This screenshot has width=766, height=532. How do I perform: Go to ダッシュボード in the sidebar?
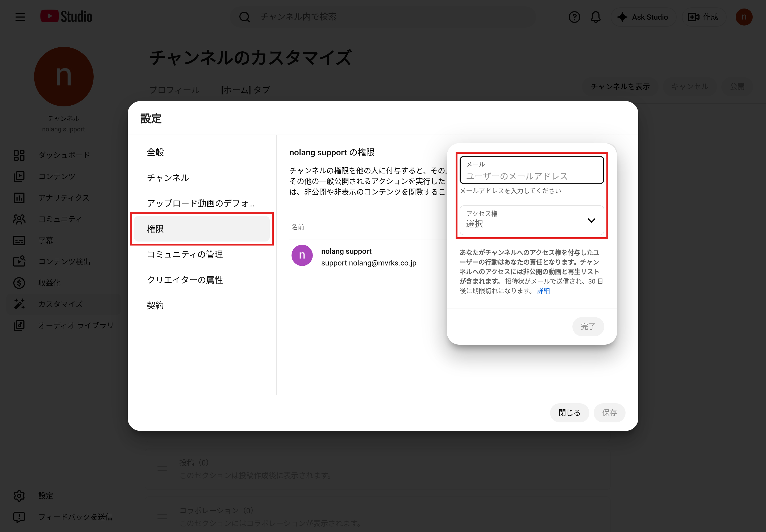[x=63, y=155]
